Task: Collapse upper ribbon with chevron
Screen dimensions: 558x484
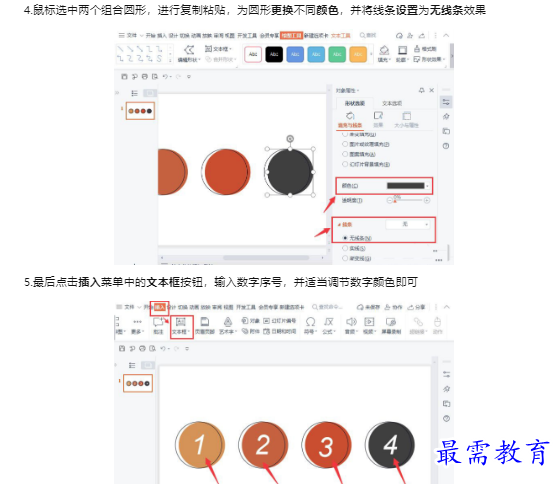Action: (x=446, y=35)
